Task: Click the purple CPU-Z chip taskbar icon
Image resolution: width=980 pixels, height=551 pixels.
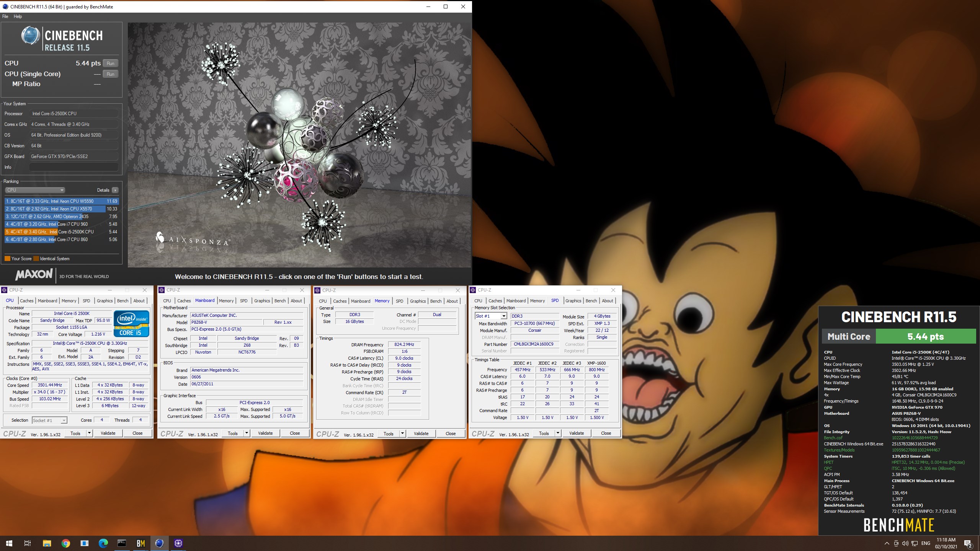Action: 178,543
